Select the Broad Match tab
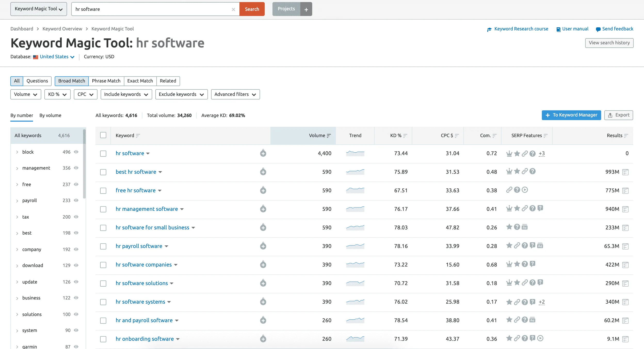 (x=71, y=81)
